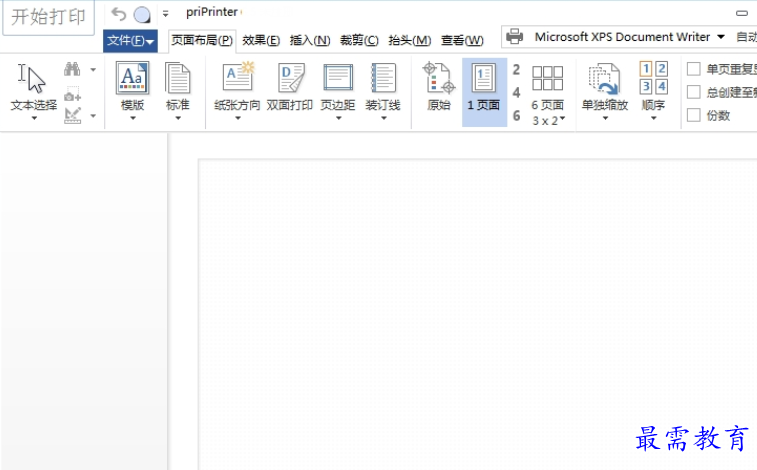Switch to the 插入(N) tab

click(x=309, y=41)
